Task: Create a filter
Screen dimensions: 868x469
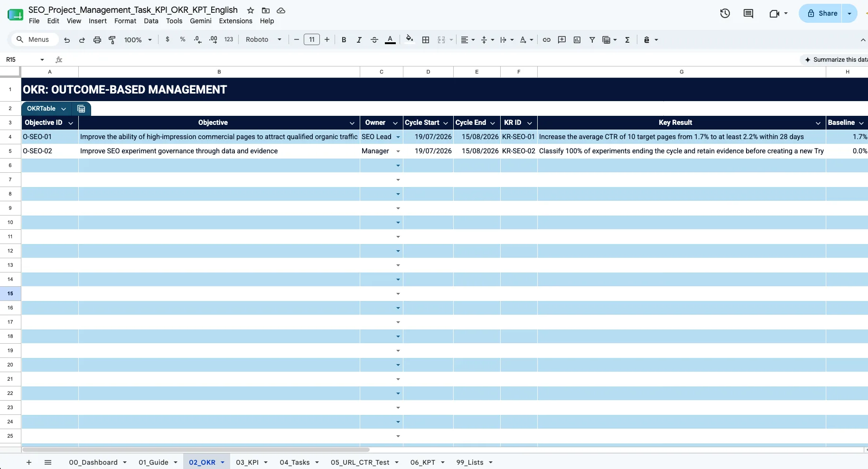Action: [x=592, y=40]
